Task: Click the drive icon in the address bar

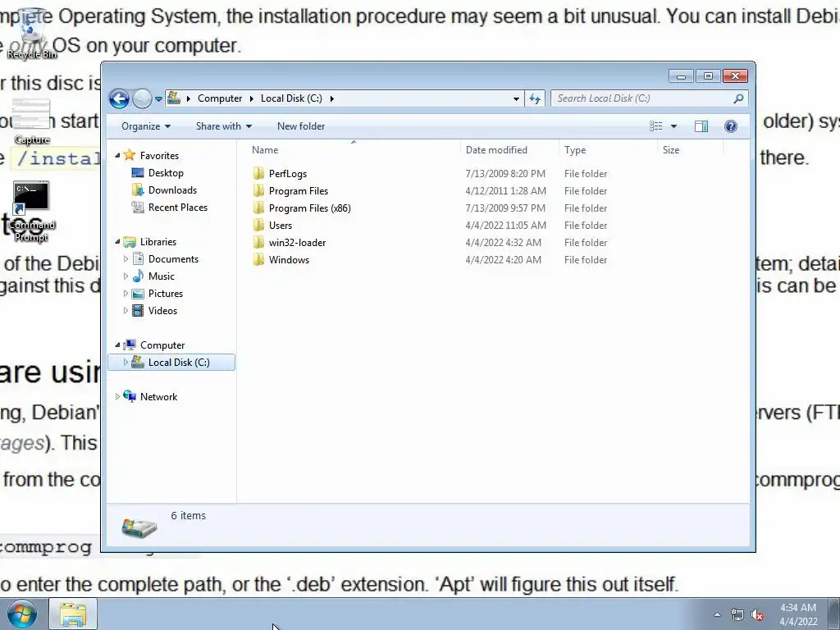Action: tap(174, 98)
